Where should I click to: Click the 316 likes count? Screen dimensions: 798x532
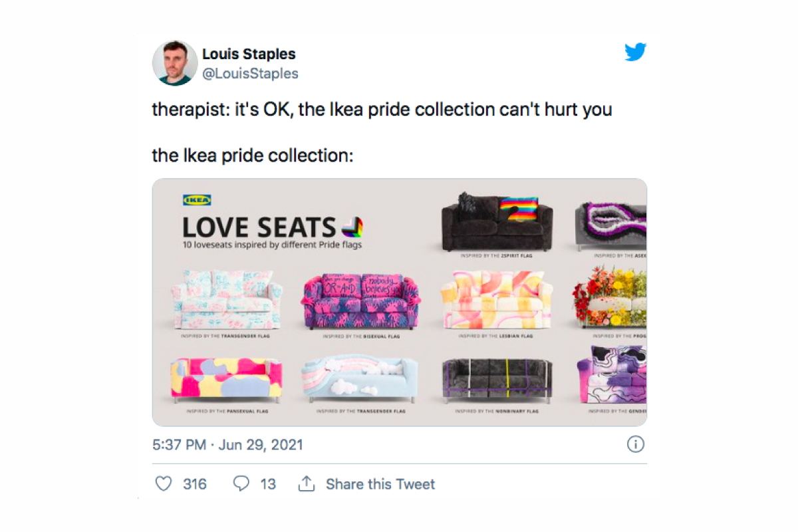point(195,483)
